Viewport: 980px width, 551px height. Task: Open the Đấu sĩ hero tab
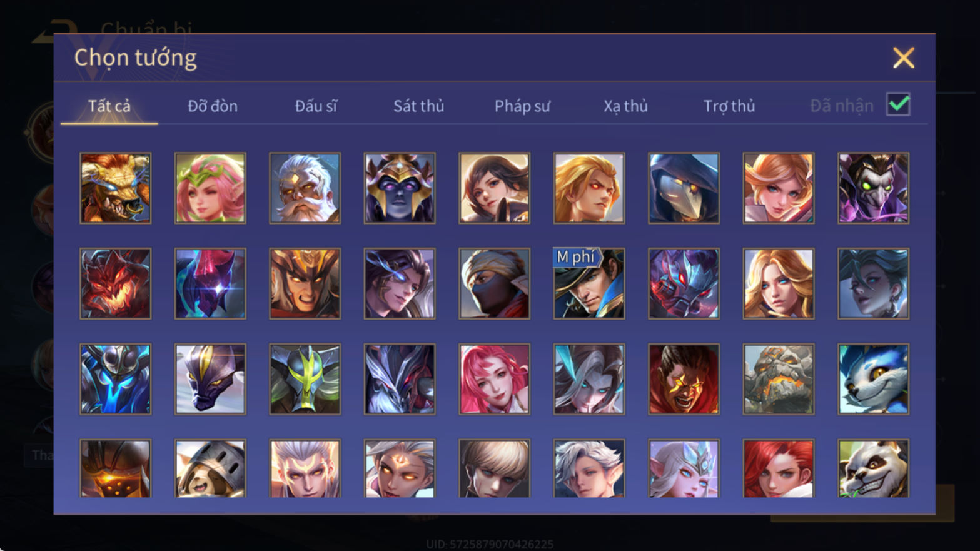point(316,106)
